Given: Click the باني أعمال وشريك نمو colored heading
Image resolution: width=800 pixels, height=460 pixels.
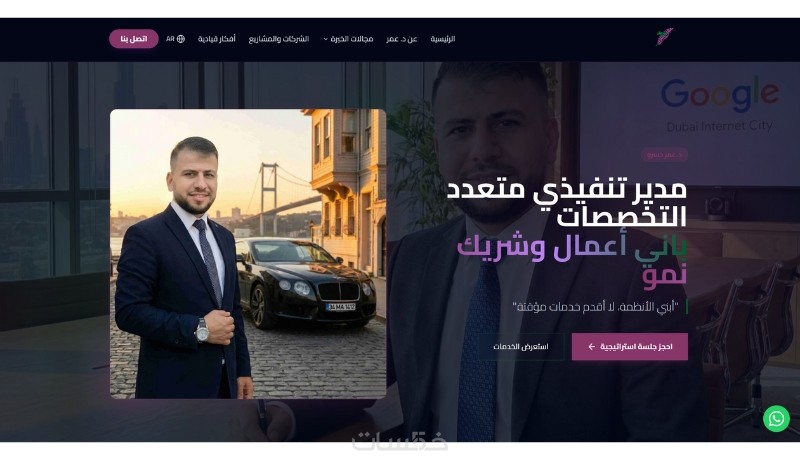Looking at the screenshot, I should click(x=572, y=260).
